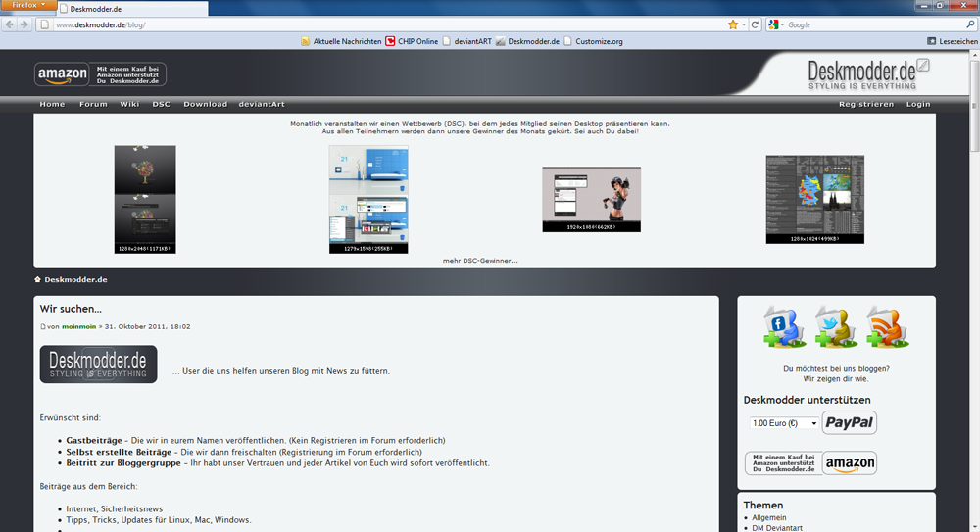Click the page identity icon in address bar
The width and height of the screenshot is (980, 532).
tap(44, 24)
